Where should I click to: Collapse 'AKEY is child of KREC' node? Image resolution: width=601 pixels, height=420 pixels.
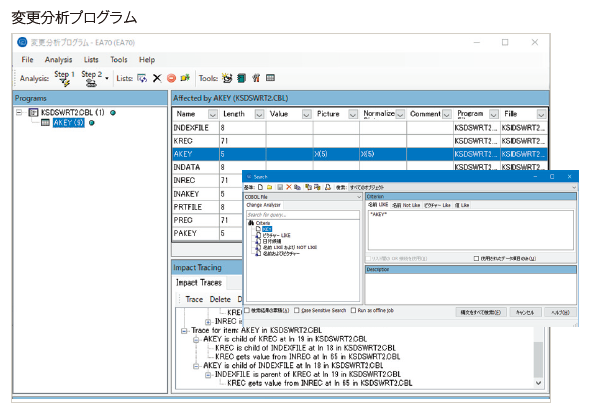196,340
